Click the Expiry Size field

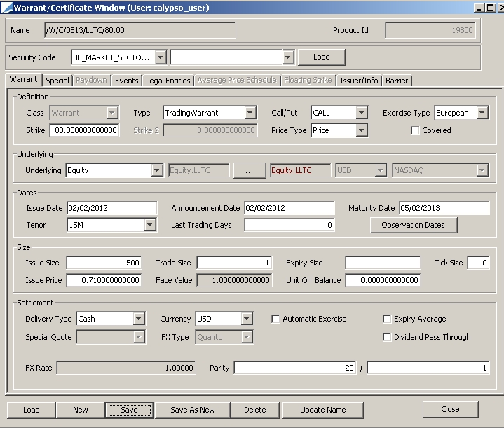[x=383, y=263]
